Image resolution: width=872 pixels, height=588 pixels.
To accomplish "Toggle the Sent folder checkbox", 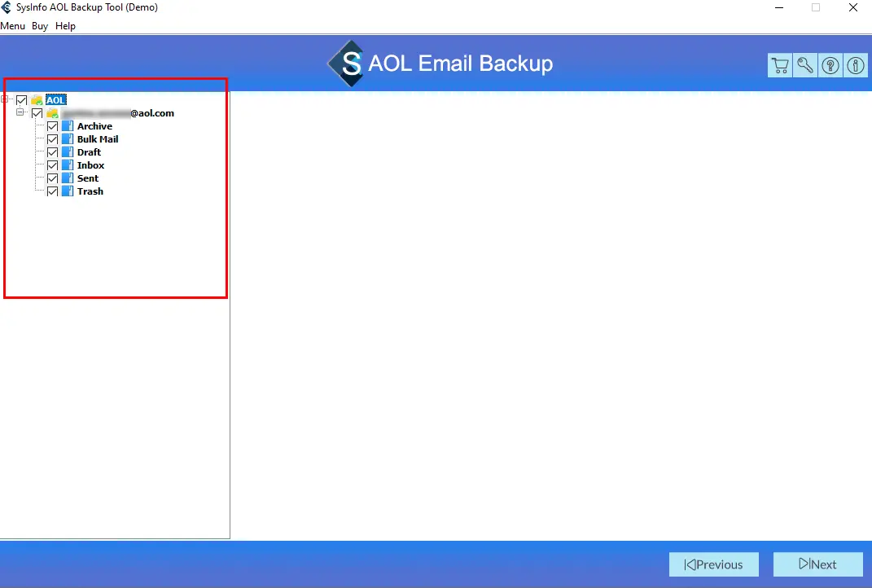I will [53, 178].
